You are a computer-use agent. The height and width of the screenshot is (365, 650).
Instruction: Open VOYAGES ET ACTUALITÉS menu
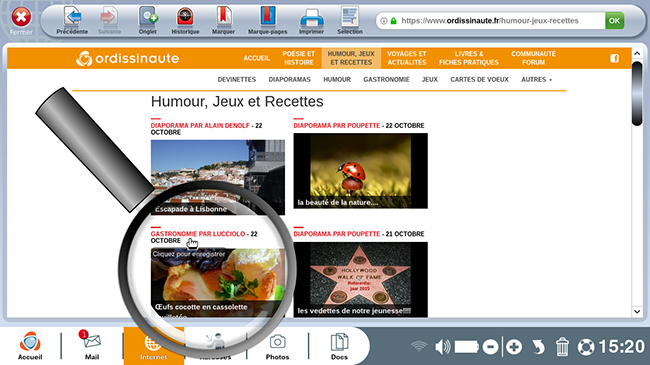pos(407,58)
